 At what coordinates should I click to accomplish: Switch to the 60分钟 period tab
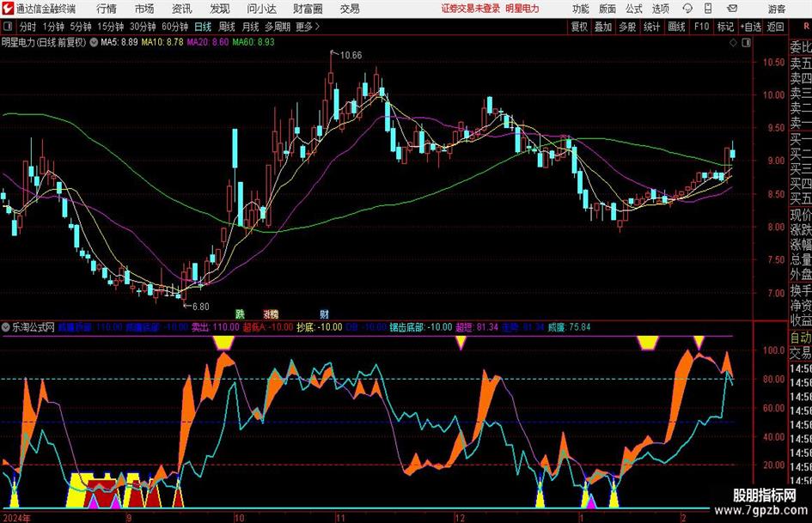pyautogui.click(x=175, y=27)
